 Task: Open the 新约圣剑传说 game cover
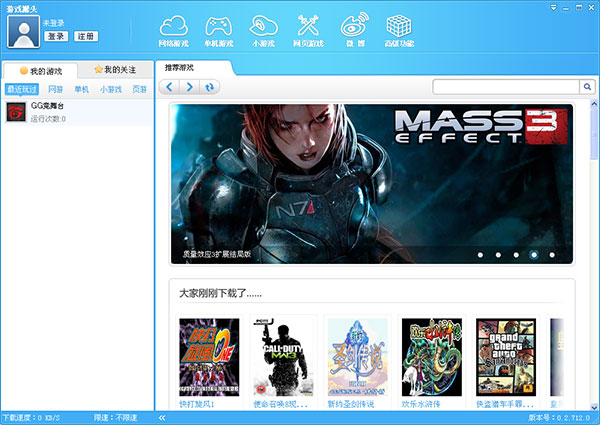click(x=357, y=357)
